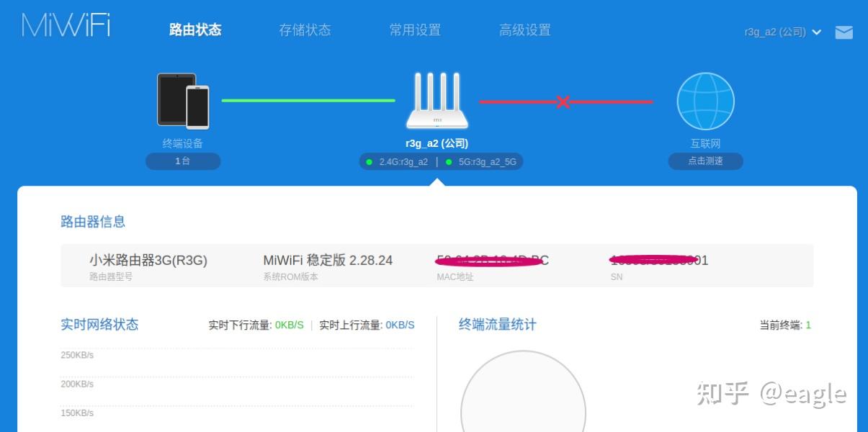Open the 常用设置 section
868x432 pixels.
click(x=415, y=30)
